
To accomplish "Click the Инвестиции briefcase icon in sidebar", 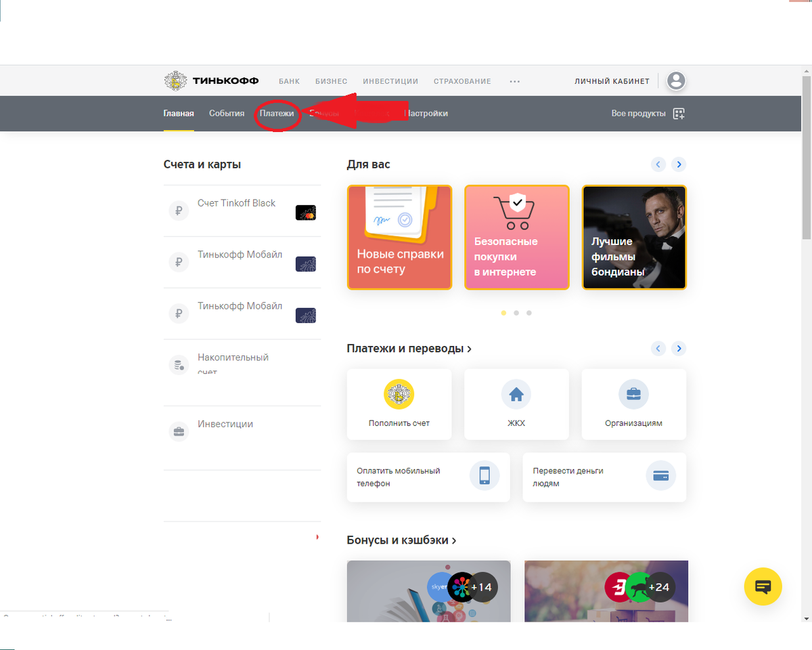I will (x=179, y=431).
